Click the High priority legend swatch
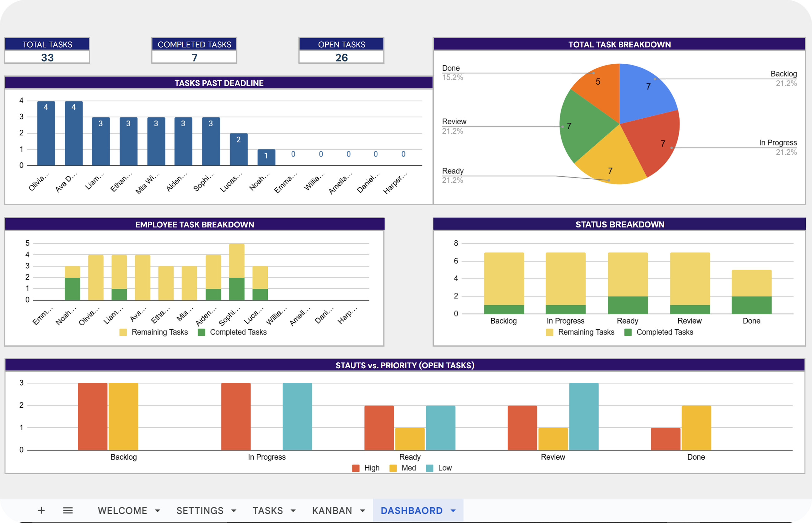The height and width of the screenshot is (523, 812). point(356,468)
